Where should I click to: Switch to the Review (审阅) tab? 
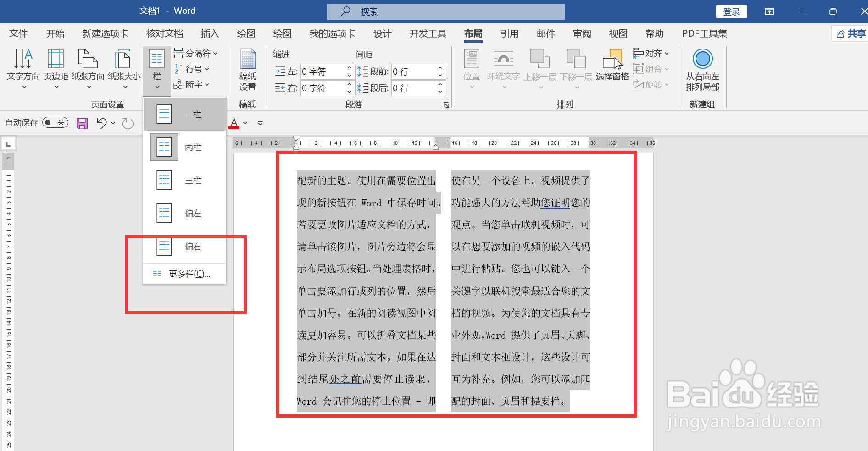tap(582, 33)
